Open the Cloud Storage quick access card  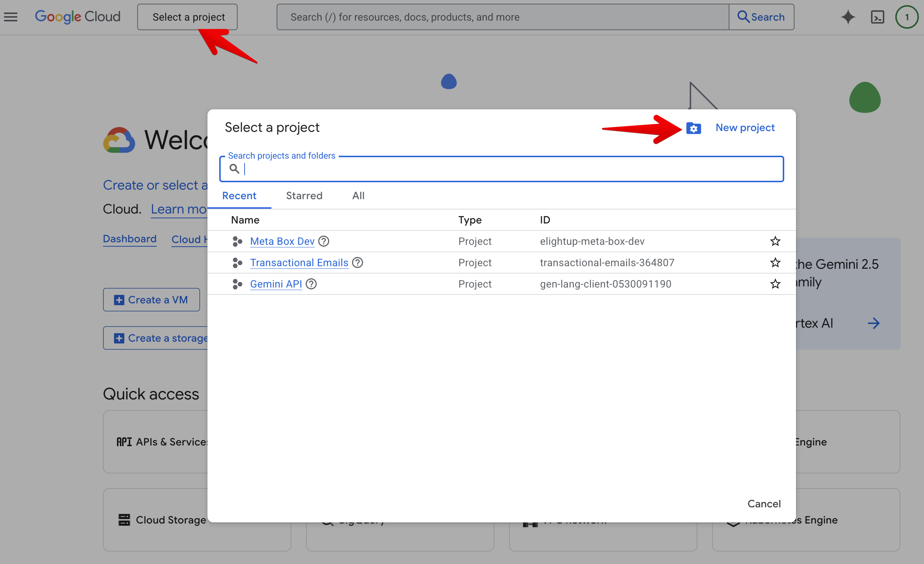197,520
